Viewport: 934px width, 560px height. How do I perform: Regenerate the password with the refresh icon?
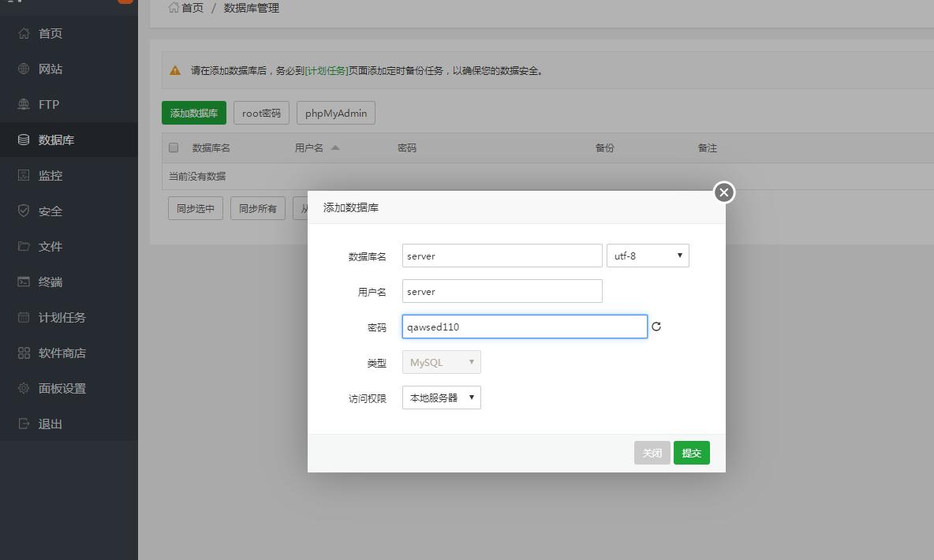pos(656,327)
